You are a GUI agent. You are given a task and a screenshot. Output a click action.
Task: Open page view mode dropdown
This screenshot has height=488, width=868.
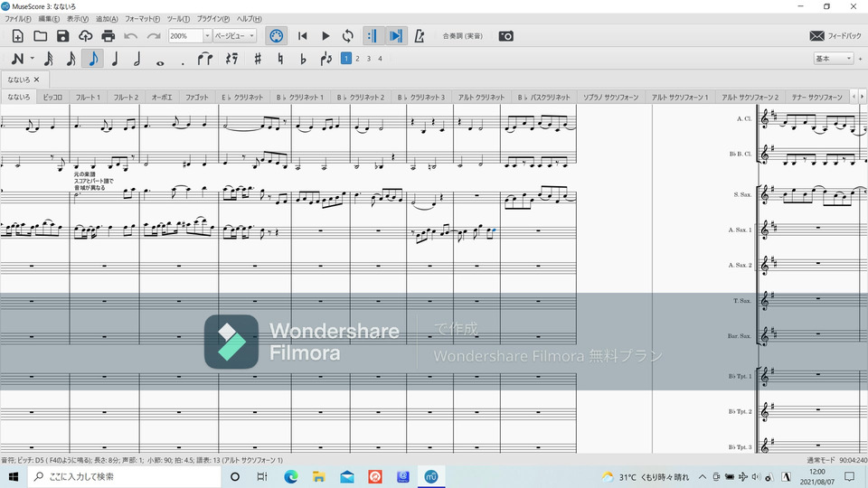[235, 36]
